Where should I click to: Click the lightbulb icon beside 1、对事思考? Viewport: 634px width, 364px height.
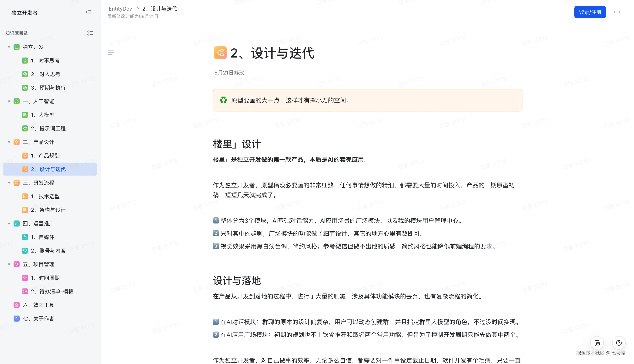[x=25, y=60]
